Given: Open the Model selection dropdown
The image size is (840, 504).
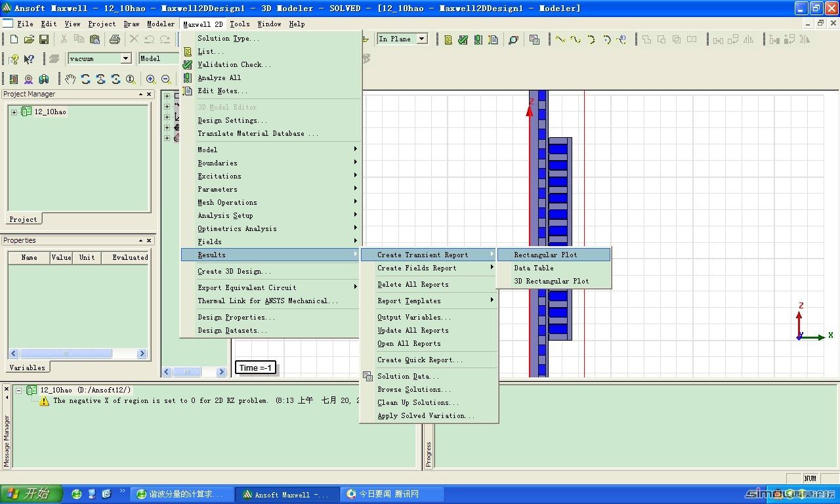Looking at the screenshot, I should tap(159, 58).
